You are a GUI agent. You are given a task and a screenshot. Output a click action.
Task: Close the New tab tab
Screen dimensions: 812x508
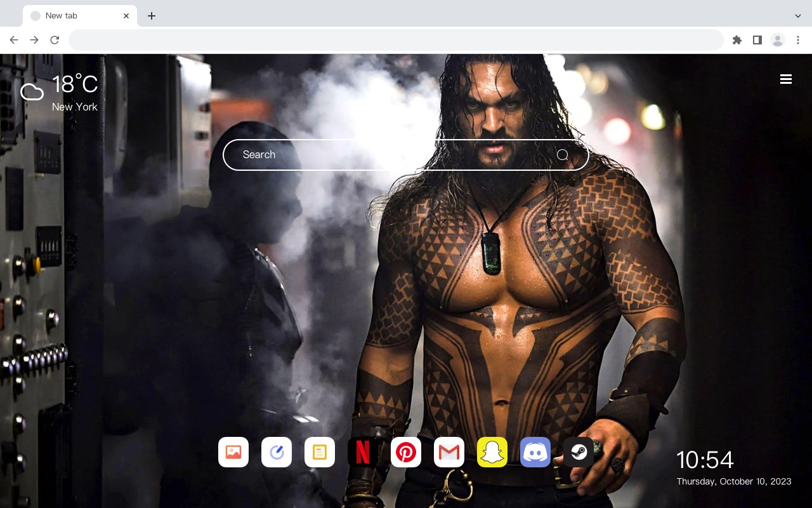(126, 16)
